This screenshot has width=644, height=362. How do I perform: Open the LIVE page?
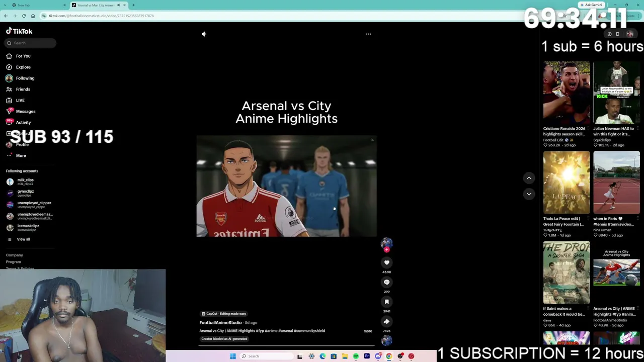coord(16,101)
